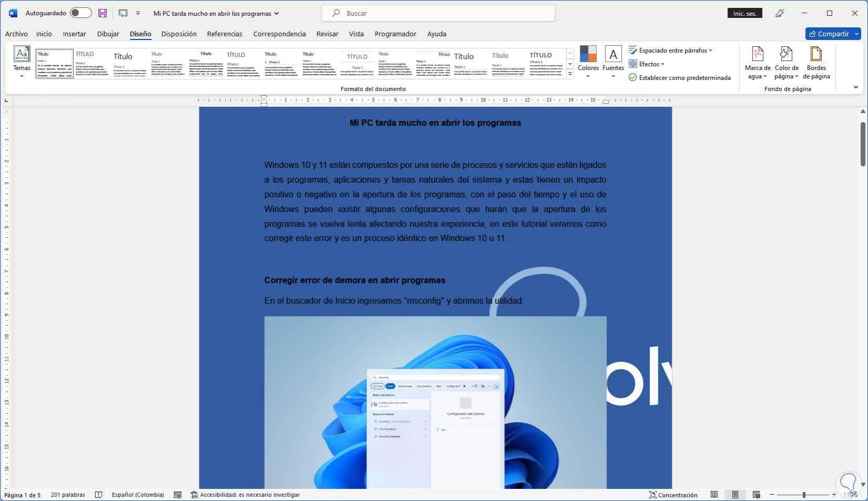
Task: Switch to the Vista tab
Action: click(356, 34)
